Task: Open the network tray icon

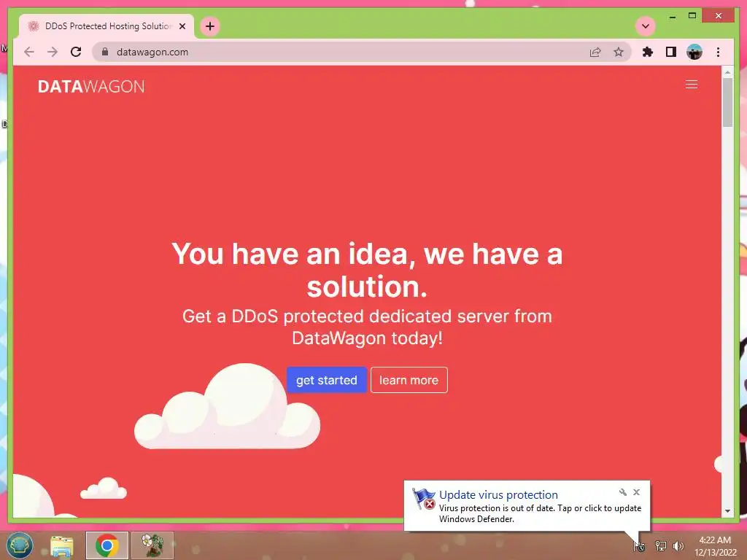Action: tap(660, 545)
